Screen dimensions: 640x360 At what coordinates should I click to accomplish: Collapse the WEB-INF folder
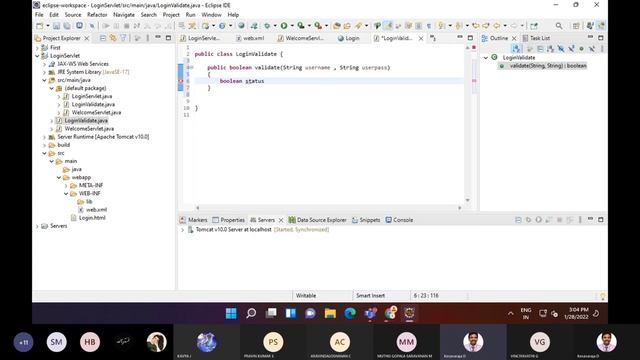pos(66,193)
